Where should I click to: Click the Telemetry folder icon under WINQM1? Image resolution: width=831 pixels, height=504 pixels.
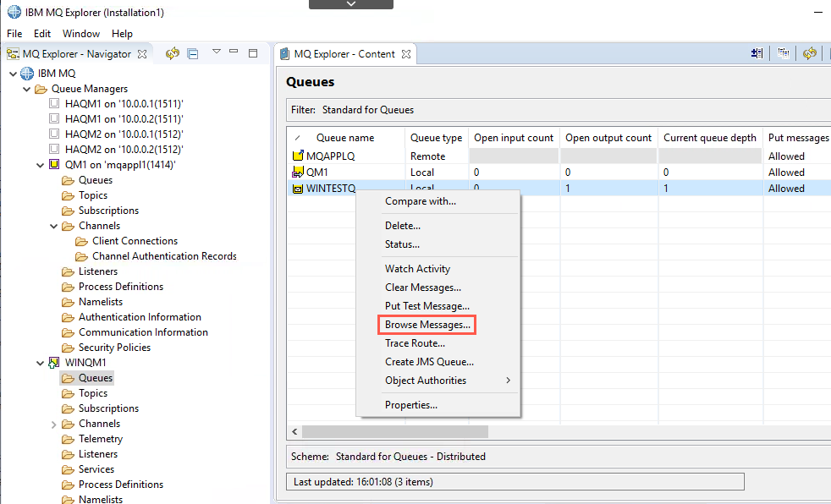point(68,440)
